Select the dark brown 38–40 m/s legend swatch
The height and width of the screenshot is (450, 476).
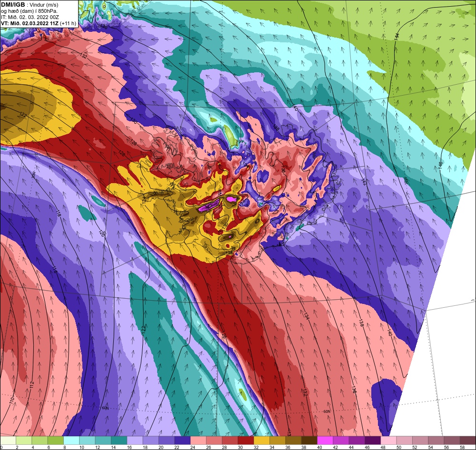coord(309,440)
